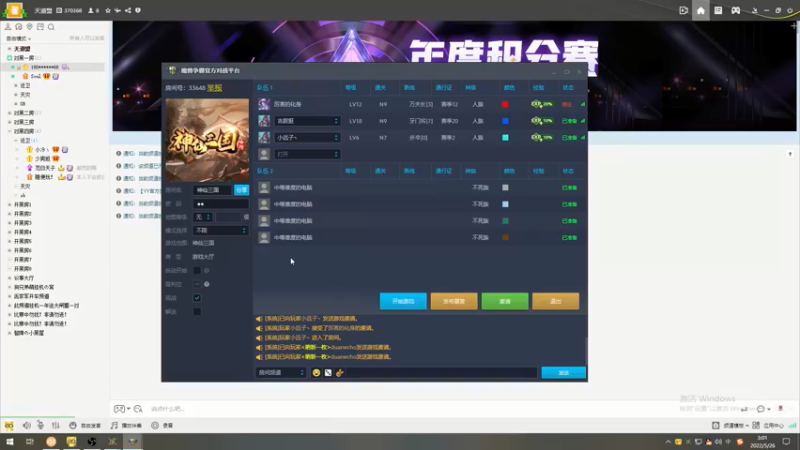Click the 发布悬赏 button

click(x=454, y=302)
